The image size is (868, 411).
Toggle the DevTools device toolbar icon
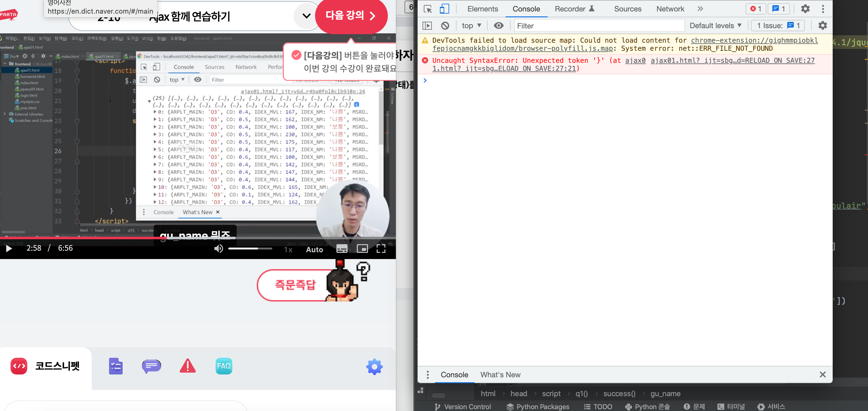coord(445,9)
